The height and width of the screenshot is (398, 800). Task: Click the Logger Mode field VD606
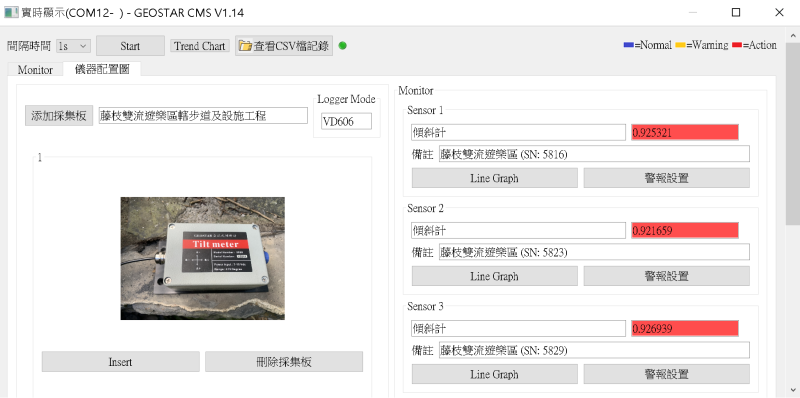pos(346,121)
